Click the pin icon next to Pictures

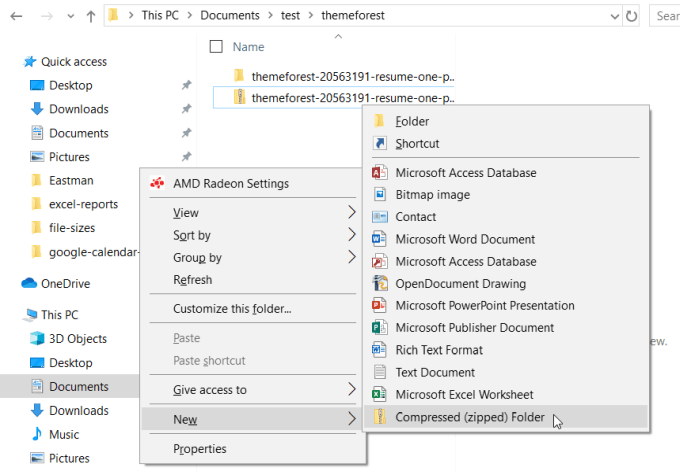point(186,156)
